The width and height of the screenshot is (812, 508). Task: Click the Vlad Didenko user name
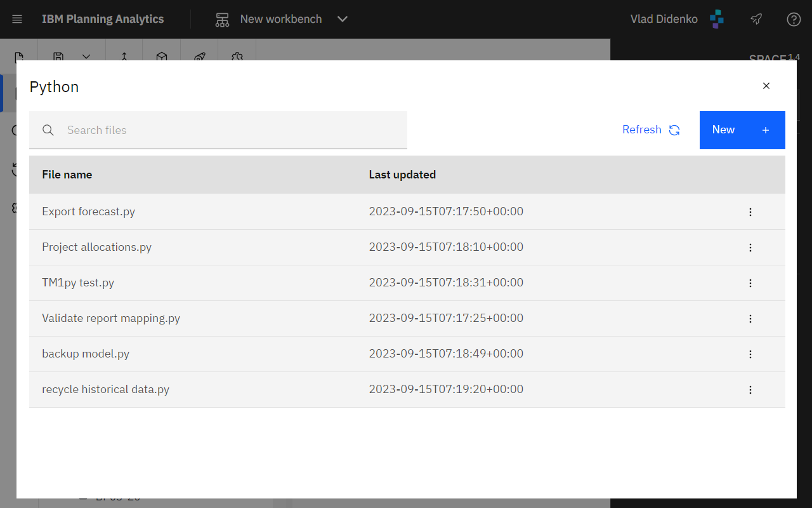[664, 19]
